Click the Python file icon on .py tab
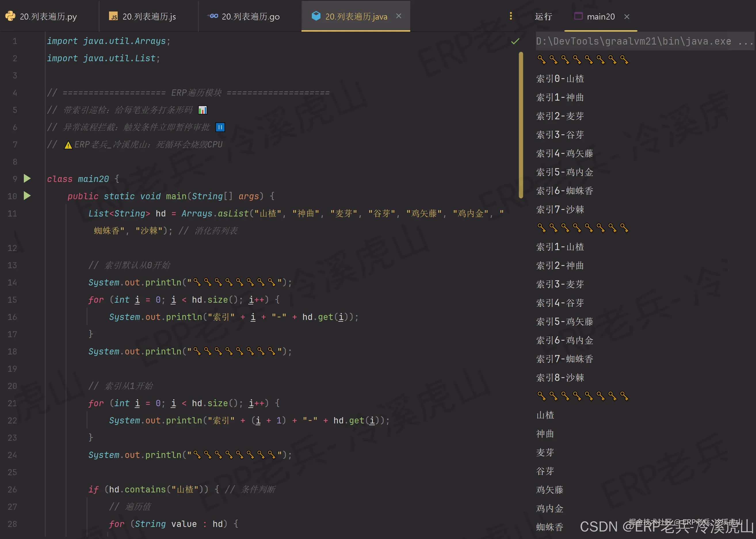This screenshot has height=539, width=756. tap(10, 16)
